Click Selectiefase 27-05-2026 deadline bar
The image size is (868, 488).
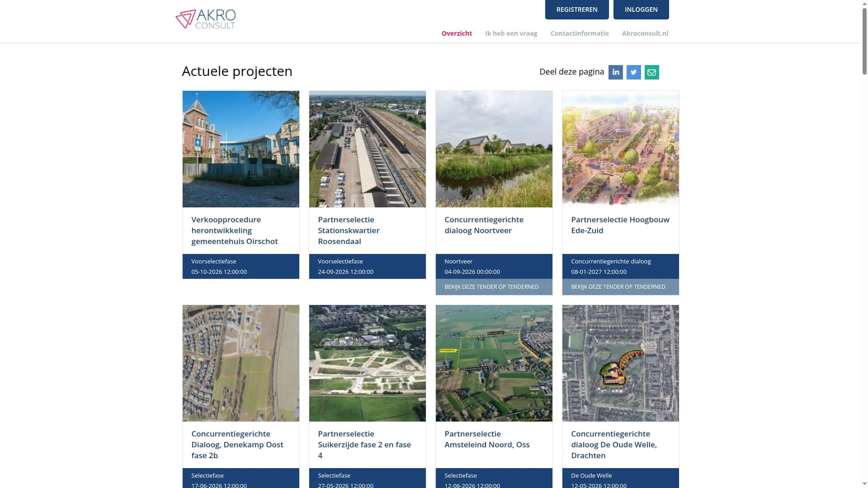[368, 478]
